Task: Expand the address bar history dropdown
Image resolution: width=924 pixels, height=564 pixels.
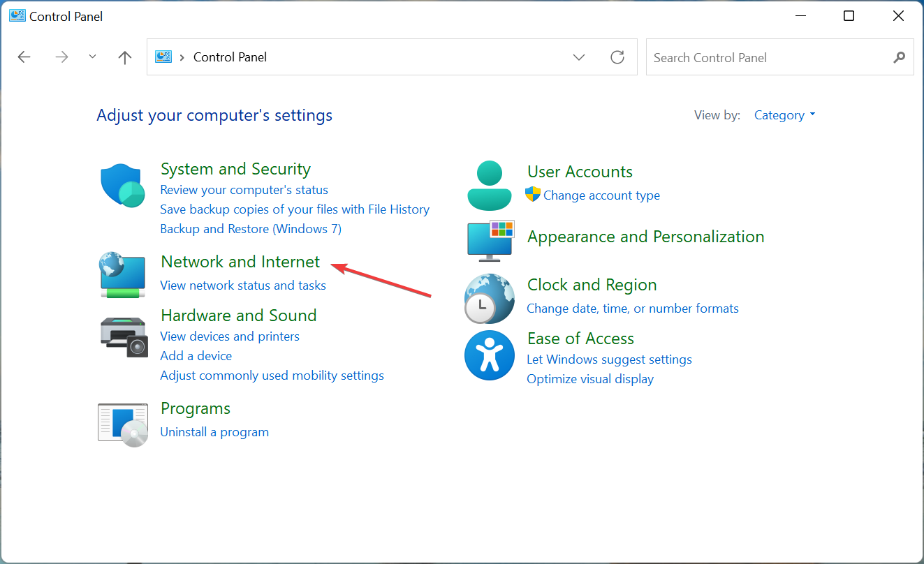Action: (579, 57)
